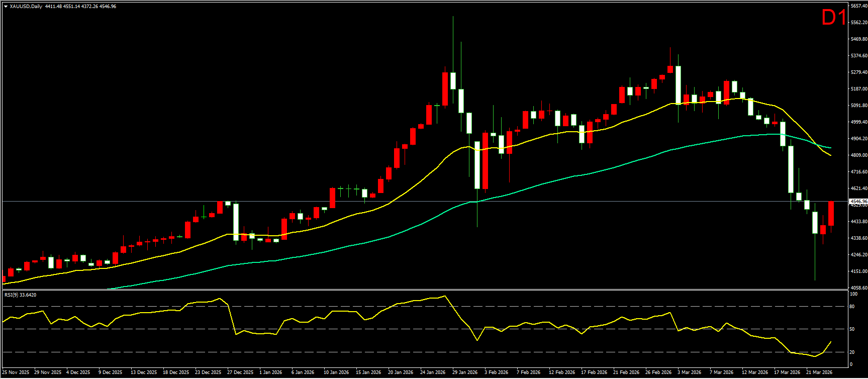Open the dropdown arrow beside XAUUSD,Daily

[6, 7]
